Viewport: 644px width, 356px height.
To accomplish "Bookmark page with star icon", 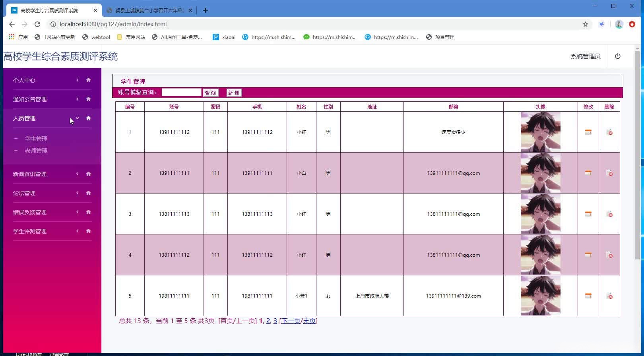I will click(x=585, y=24).
